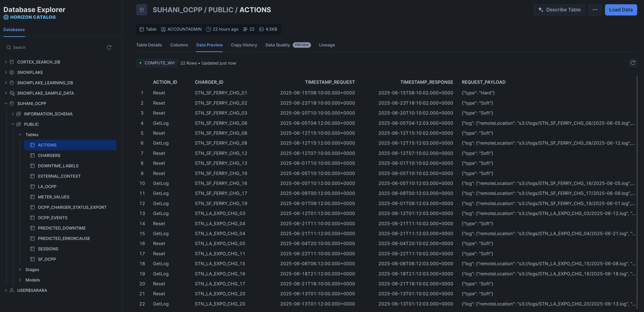This screenshot has width=644, height=312.
Task: Open the three-dots more options menu
Action: tap(595, 10)
